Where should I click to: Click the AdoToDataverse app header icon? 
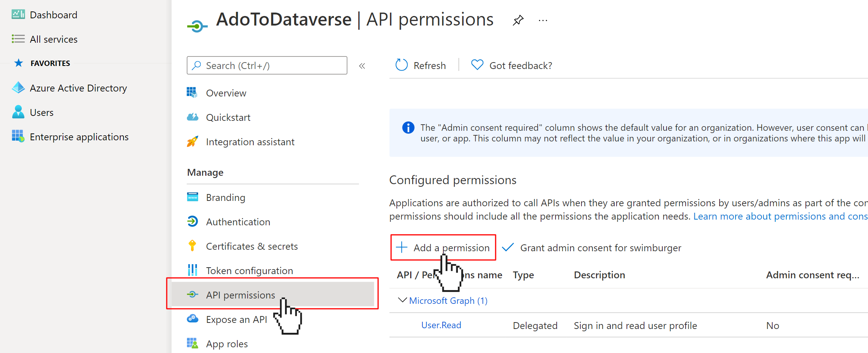click(197, 26)
